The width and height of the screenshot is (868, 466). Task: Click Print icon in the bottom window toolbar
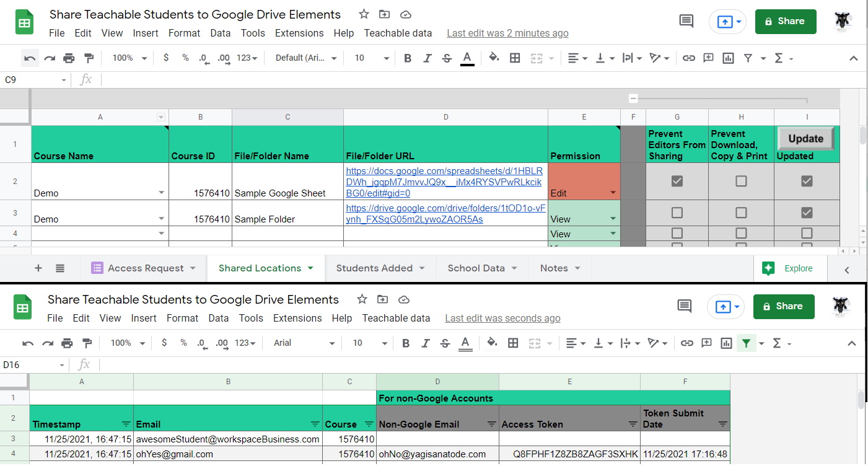tap(67, 343)
